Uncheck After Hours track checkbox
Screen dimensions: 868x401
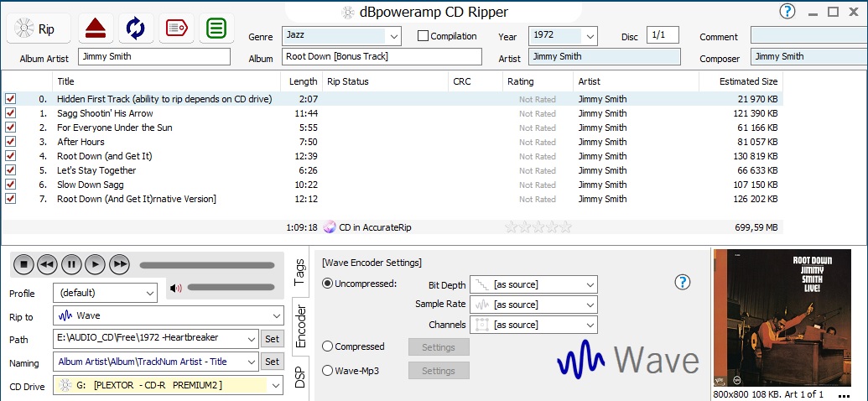click(11, 142)
